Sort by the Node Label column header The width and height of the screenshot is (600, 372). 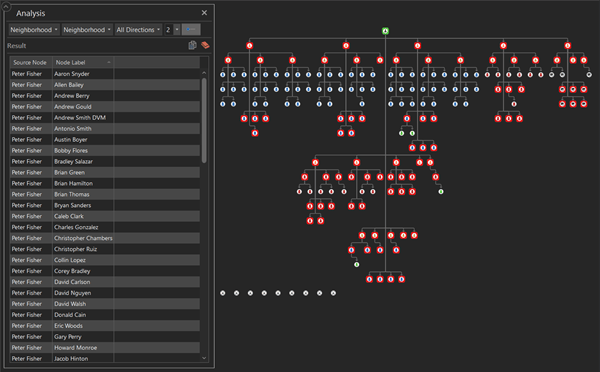(83, 62)
